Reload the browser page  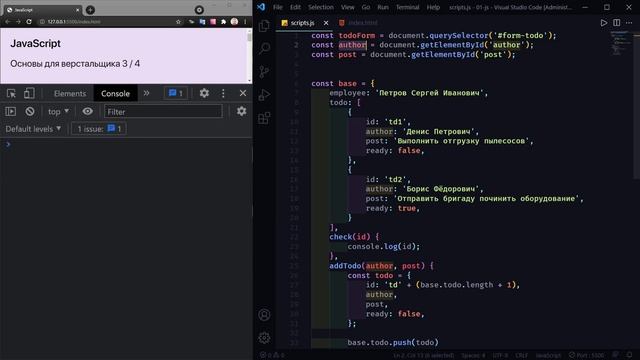(29, 22)
